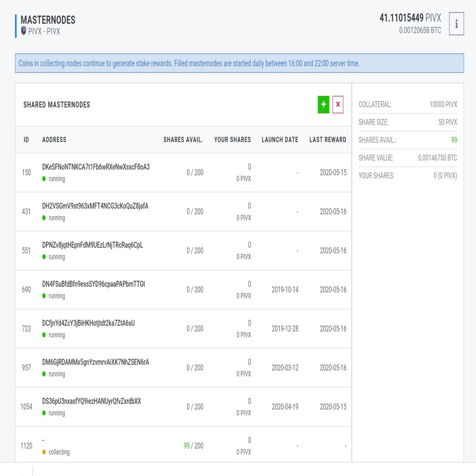Click last reward date of node 1054
The width and height of the screenshot is (476, 476).
tap(333, 407)
